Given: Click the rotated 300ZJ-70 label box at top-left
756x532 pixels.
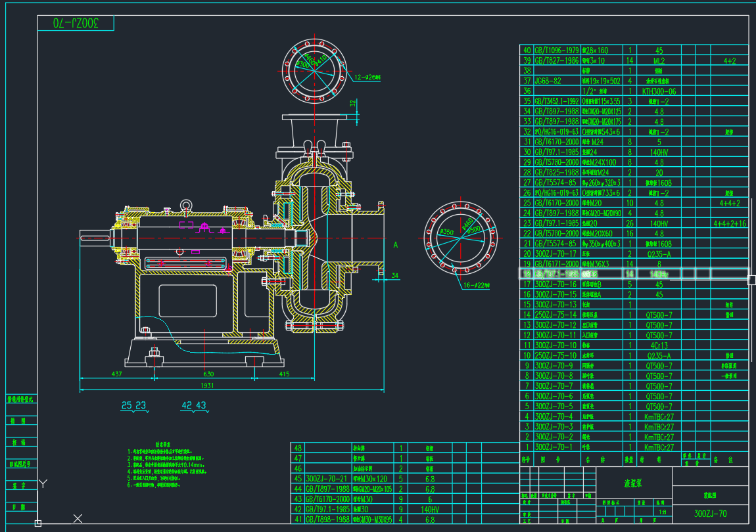Looking at the screenshot, I should 76,23.
